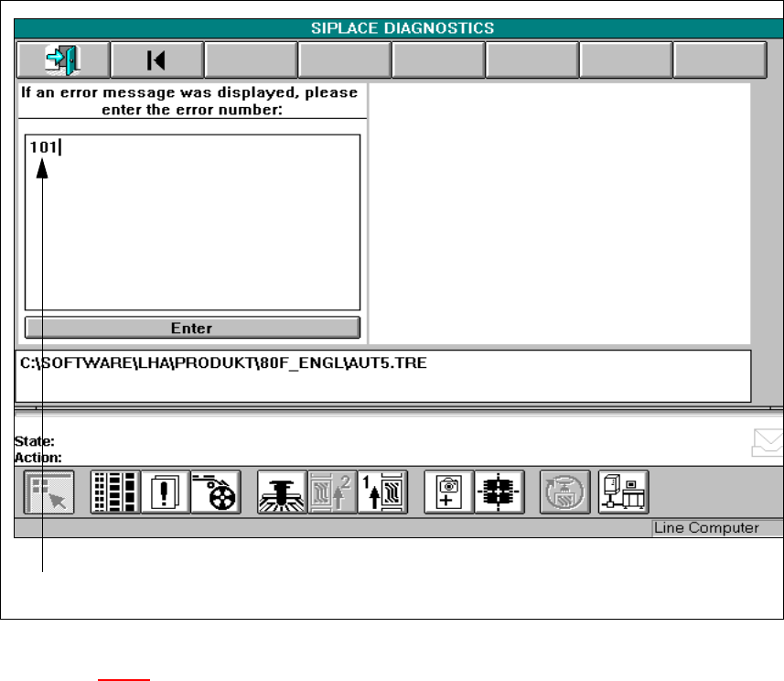The width and height of the screenshot is (784, 681).
Task: Open the component reel tape icon
Action: 216,492
